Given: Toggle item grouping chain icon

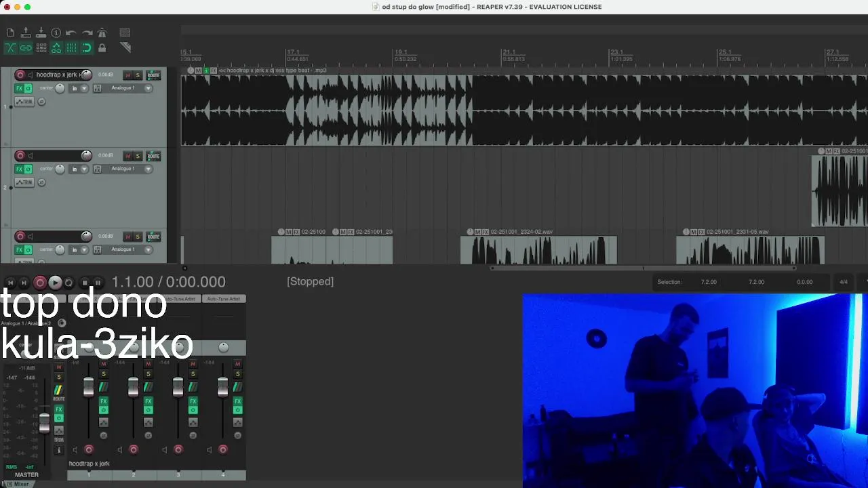Looking at the screenshot, I should 26,48.
